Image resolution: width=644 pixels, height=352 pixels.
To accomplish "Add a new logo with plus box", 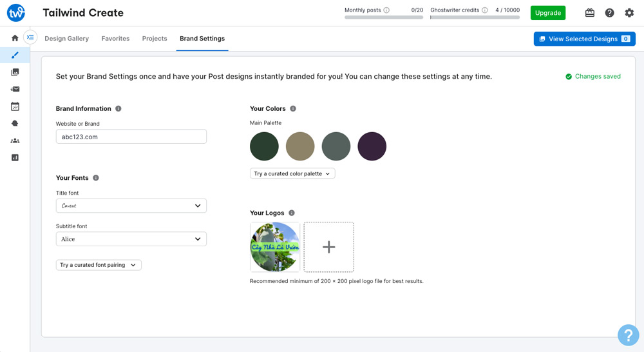I will coord(328,247).
